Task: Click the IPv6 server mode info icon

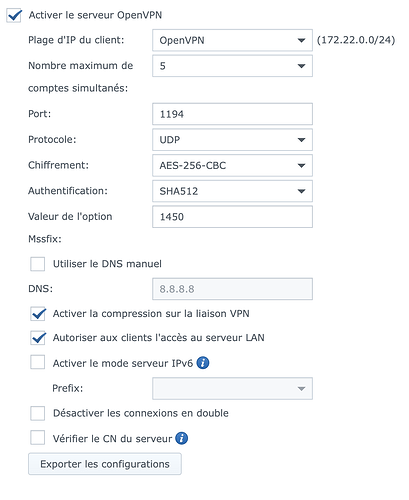Action: pyautogui.click(x=203, y=363)
